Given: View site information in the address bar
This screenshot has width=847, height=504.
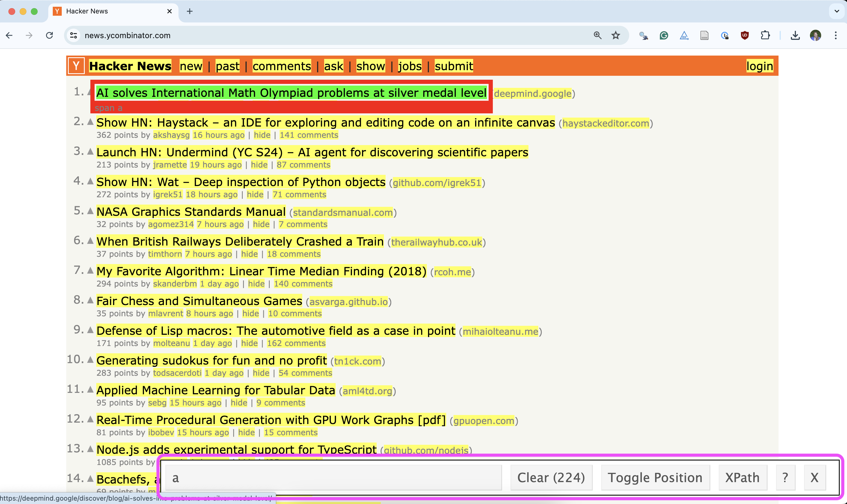Looking at the screenshot, I should click(74, 35).
